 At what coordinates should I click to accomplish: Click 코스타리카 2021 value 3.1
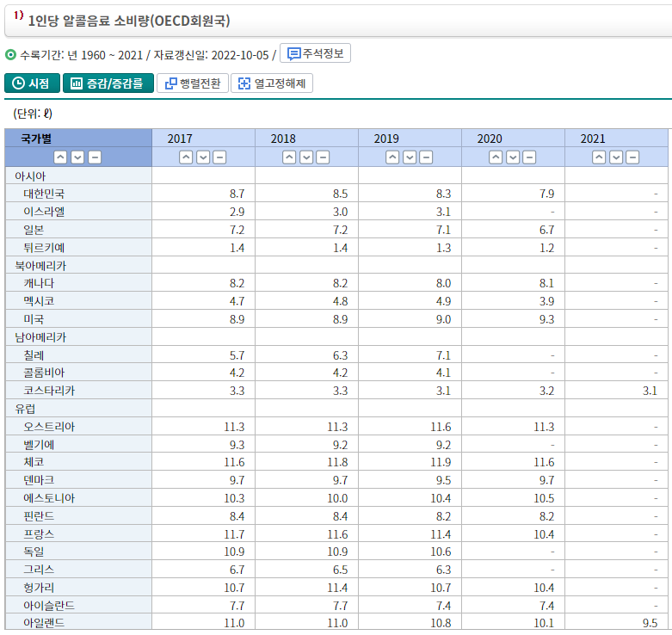pyautogui.click(x=650, y=391)
